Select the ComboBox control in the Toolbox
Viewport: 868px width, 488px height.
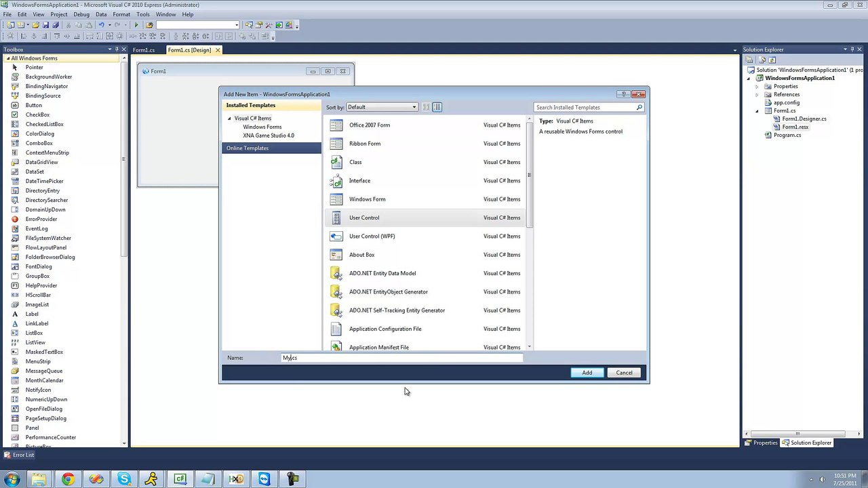point(39,143)
